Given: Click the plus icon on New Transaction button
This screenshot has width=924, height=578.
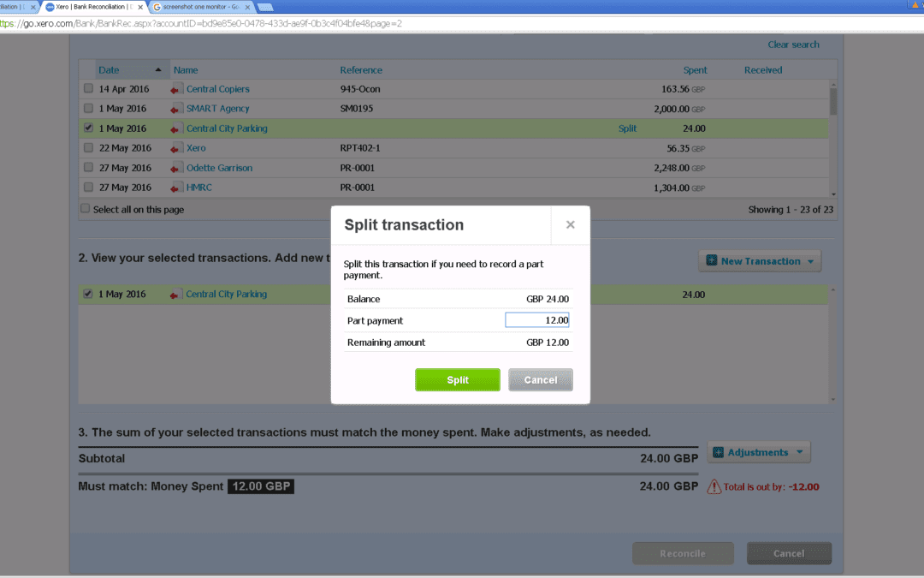Looking at the screenshot, I should (x=711, y=260).
